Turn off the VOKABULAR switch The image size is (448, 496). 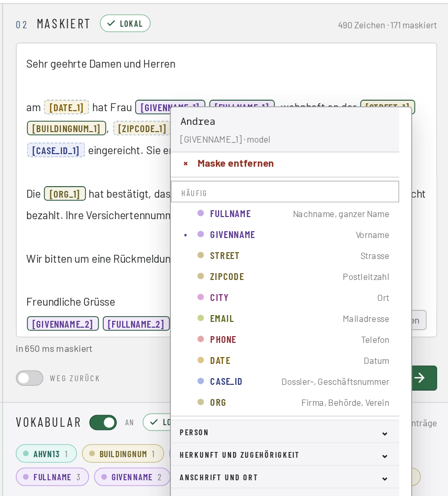[x=103, y=423]
